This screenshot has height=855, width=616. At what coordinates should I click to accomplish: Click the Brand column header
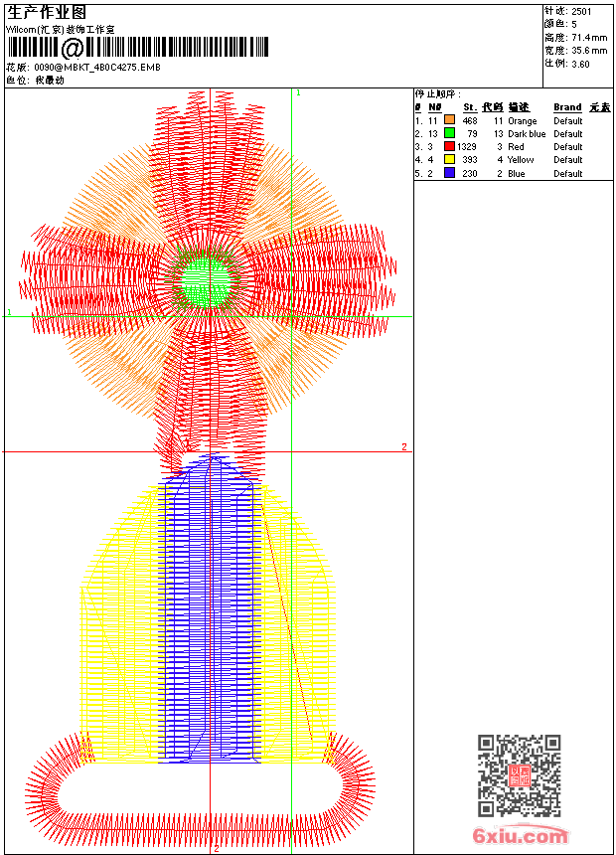567,107
